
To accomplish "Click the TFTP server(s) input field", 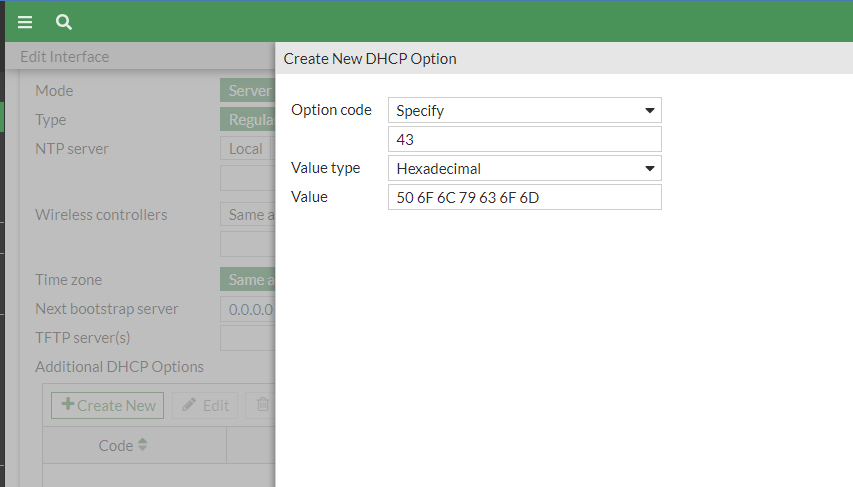I will pos(248,338).
